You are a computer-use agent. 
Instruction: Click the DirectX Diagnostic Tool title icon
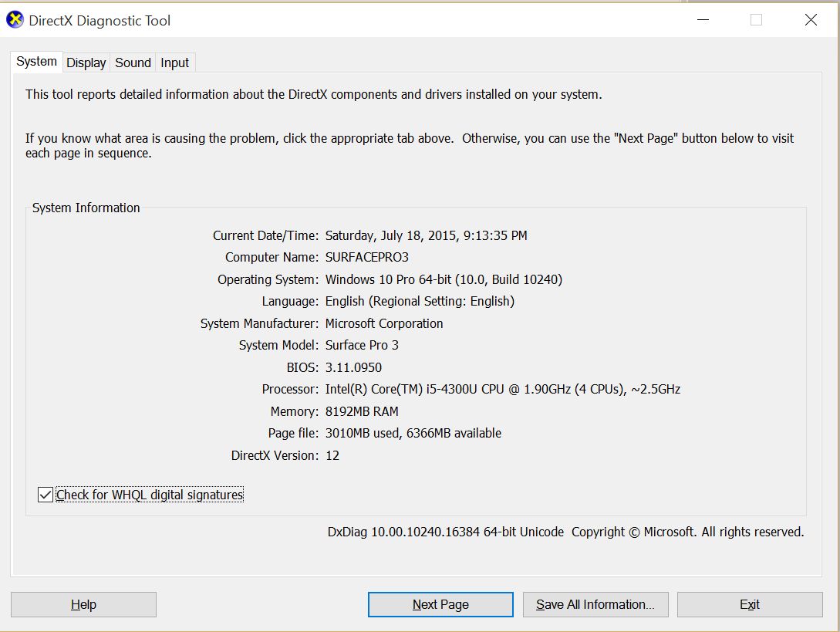click(15, 20)
